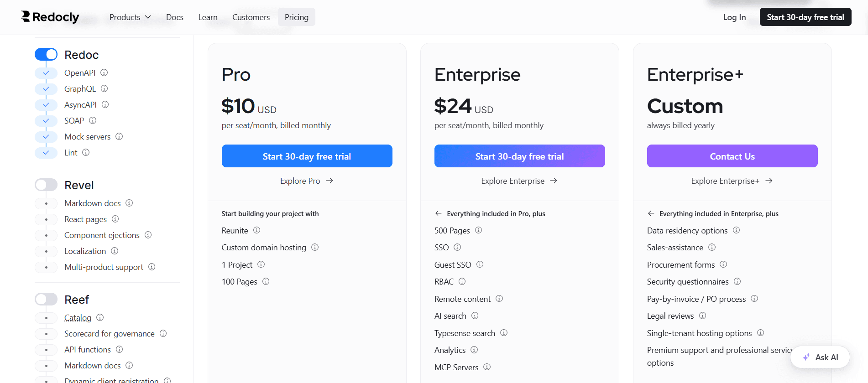Screen dimensions: 868x383
Task: Click the Redocly logo
Action: pos(50,17)
